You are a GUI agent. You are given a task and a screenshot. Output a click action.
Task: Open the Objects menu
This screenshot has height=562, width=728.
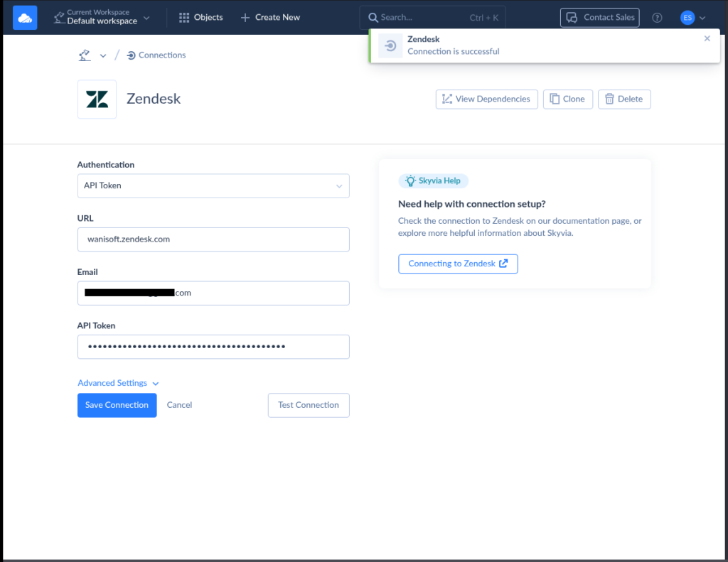[201, 17]
